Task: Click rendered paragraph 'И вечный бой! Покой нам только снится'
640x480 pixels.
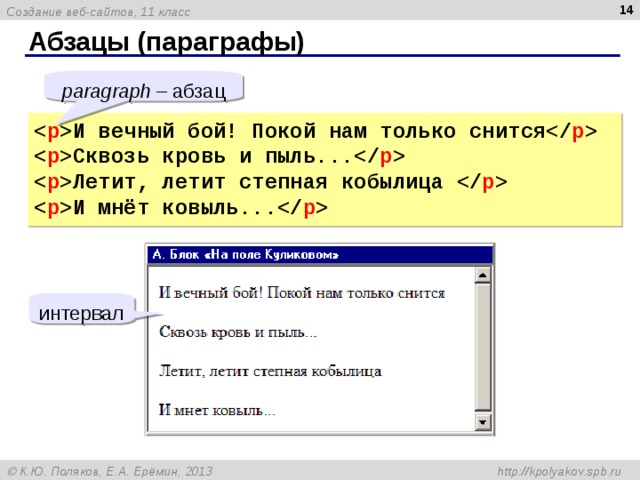Action: point(302,293)
